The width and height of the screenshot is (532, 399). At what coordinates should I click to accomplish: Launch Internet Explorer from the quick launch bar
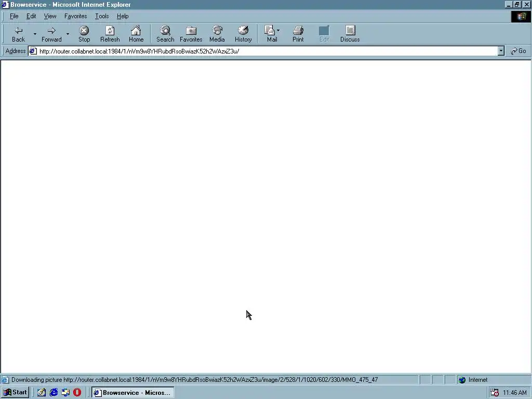(x=54, y=393)
